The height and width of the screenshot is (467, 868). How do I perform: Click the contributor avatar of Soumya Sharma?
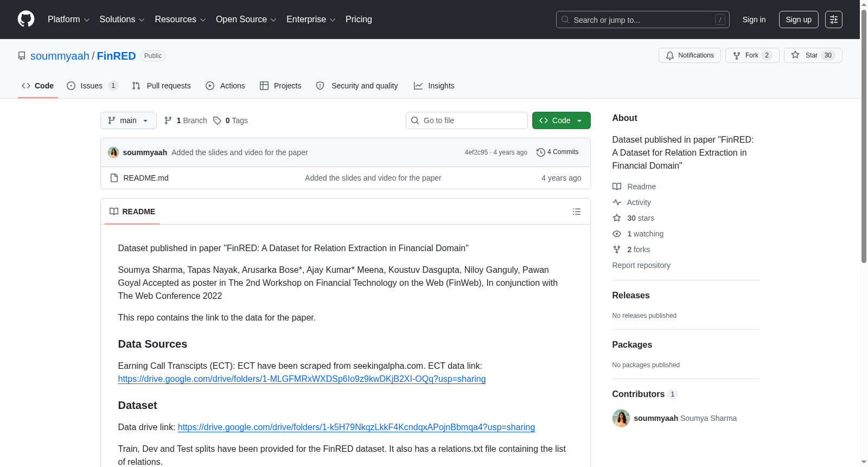621,418
